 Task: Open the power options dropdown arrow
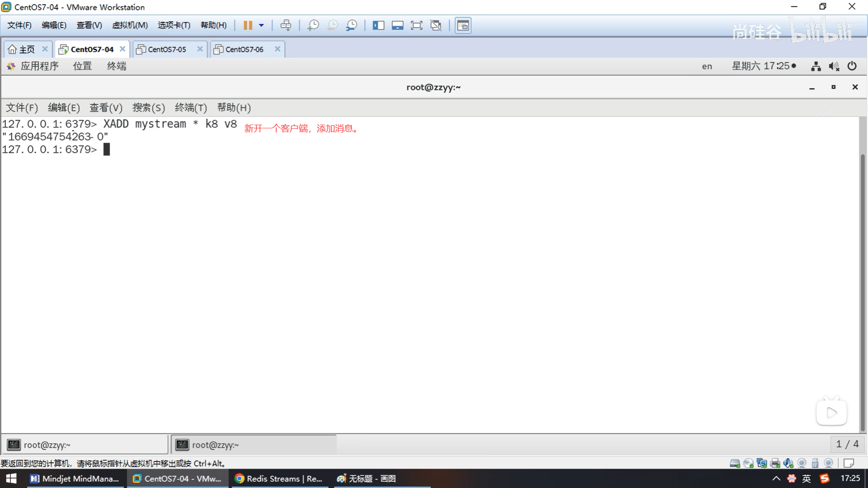261,25
